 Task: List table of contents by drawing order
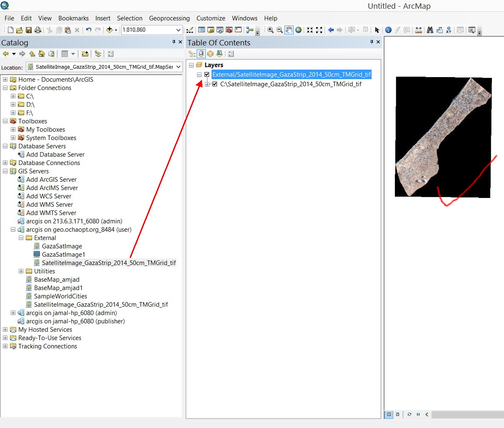[192, 54]
